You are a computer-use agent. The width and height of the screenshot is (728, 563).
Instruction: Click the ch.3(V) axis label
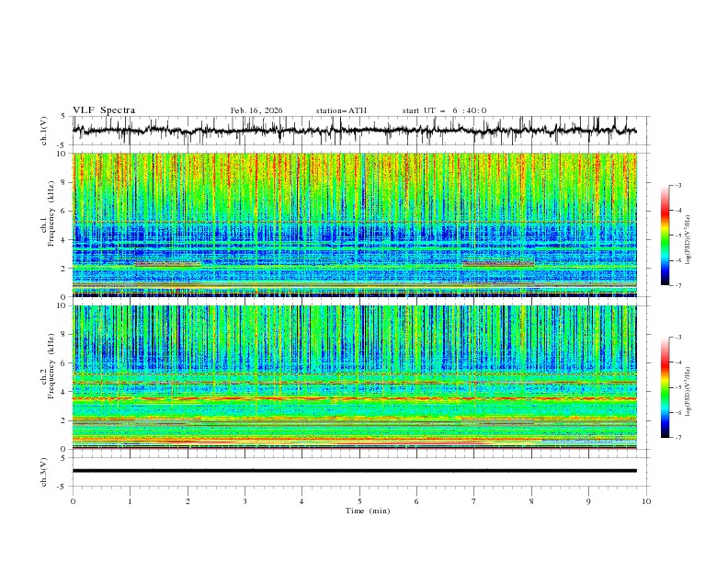pyautogui.click(x=44, y=472)
